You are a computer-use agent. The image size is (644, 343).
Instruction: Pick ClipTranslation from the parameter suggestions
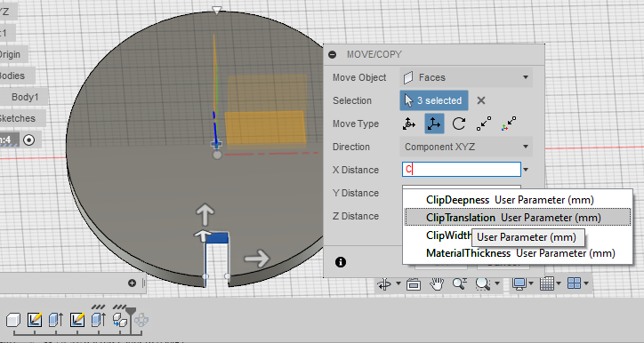coord(518,218)
